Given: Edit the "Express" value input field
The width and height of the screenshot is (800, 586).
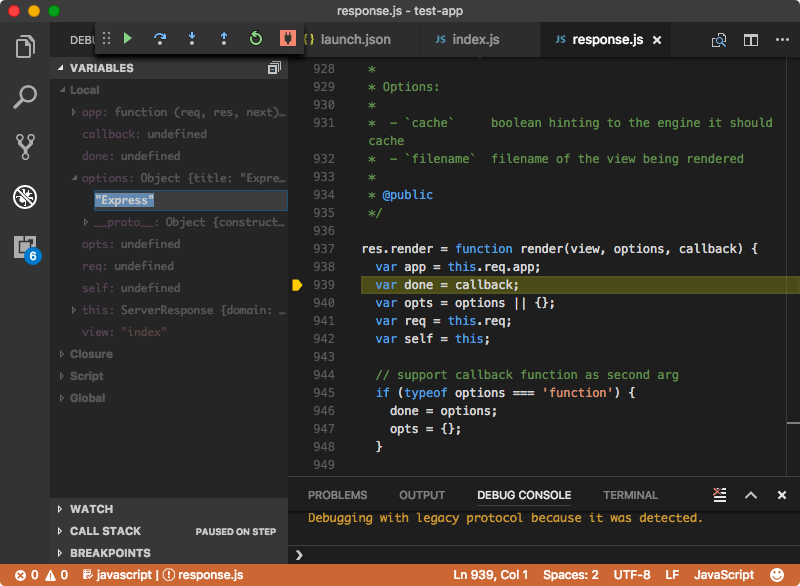Looking at the screenshot, I should pos(191,200).
